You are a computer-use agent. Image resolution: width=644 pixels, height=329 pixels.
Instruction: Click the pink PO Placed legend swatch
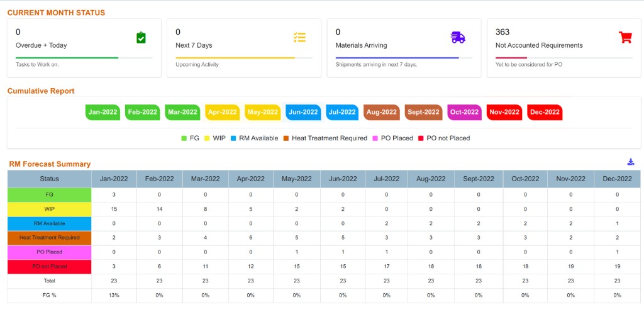pyautogui.click(x=375, y=138)
